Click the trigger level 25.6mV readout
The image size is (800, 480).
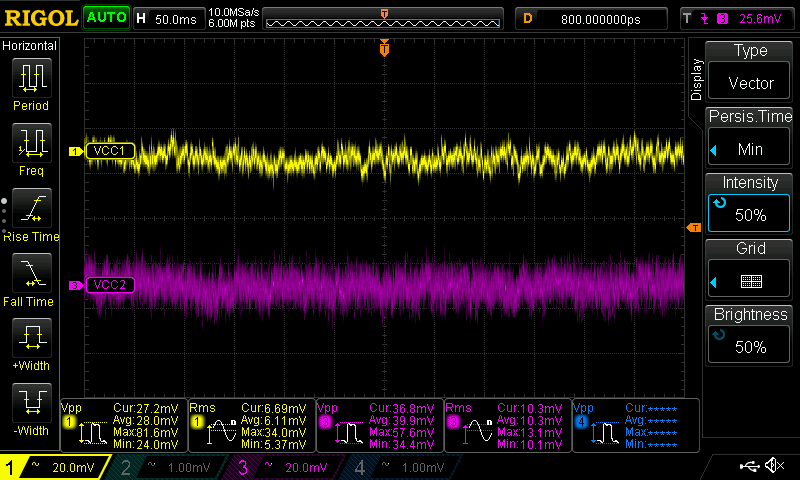[760, 19]
